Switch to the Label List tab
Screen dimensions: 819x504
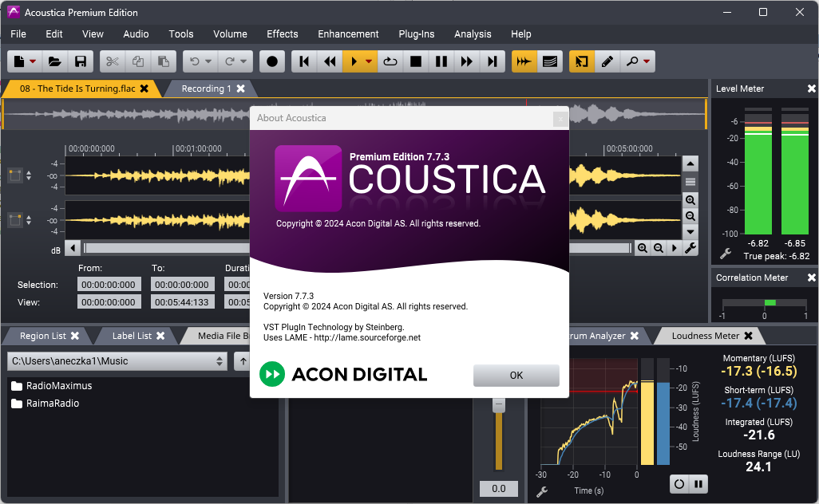[132, 336]
